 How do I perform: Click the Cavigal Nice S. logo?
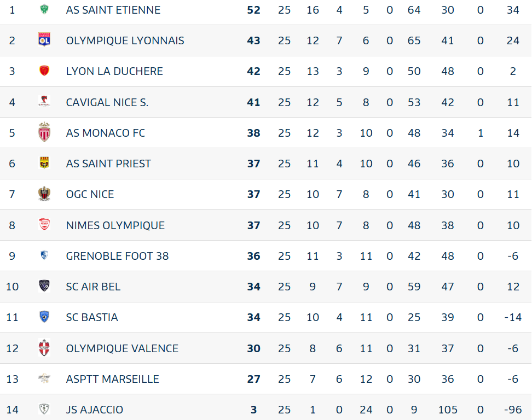[44, 102]
